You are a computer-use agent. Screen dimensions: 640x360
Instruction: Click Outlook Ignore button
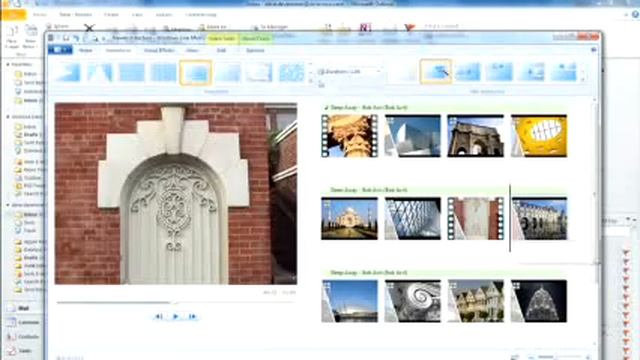tap(58, 26)
